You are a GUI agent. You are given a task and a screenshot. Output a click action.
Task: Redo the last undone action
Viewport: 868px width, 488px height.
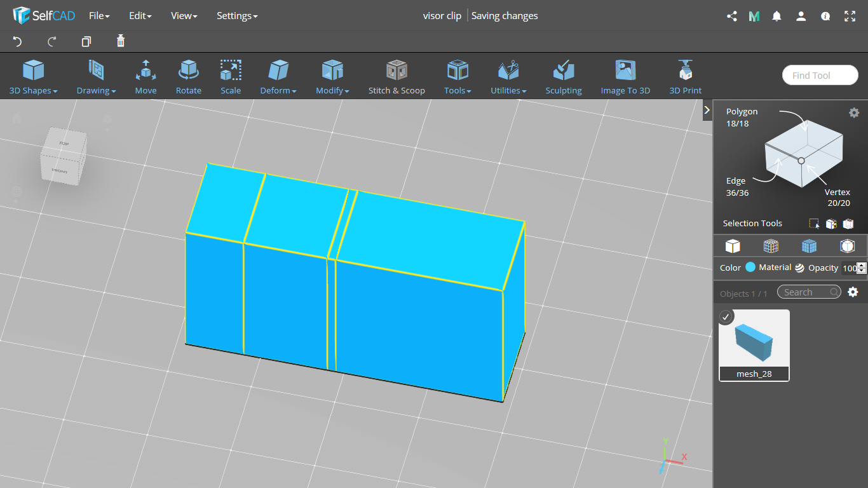click(x=52, y=41)
